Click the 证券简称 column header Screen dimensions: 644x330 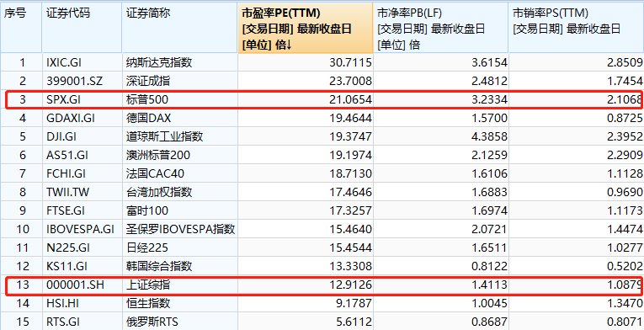[x=179, y=28]
